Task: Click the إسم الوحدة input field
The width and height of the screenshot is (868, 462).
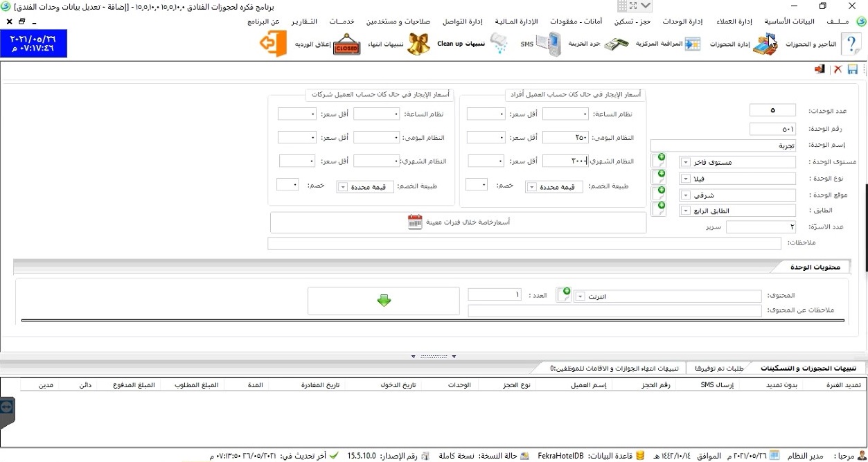Action: click(x=723, y=145)
